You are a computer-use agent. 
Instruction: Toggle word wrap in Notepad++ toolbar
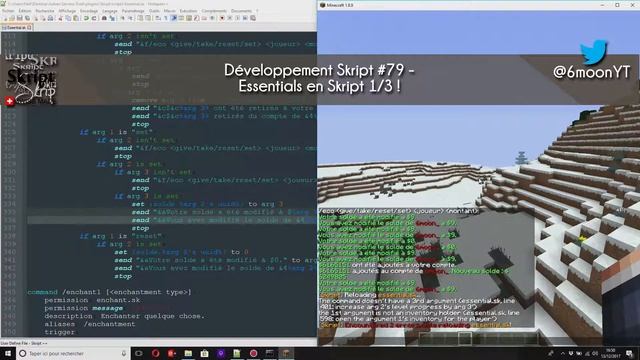click(x=158, y=18)
